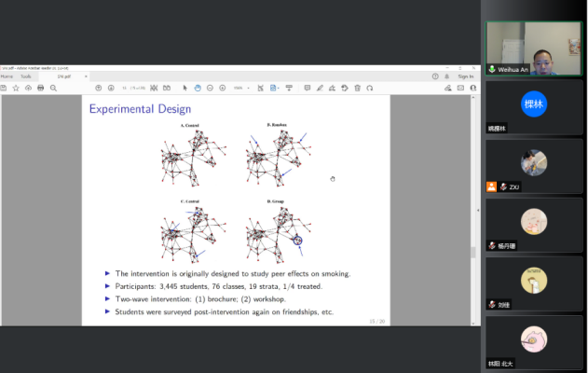Click the A. Control network diagram
This screenshot has height=373, width=588.
click(193, 158)
